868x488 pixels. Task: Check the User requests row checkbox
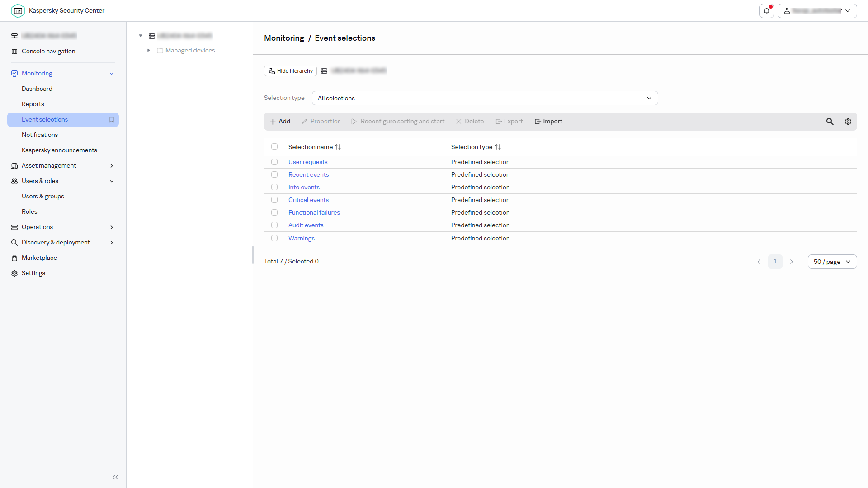tap(274, 162)
